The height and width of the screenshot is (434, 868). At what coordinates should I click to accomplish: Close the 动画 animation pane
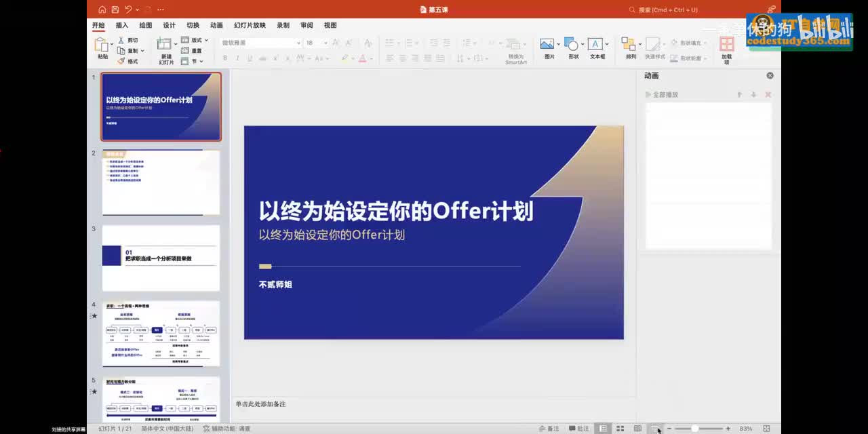pos(770,75)
